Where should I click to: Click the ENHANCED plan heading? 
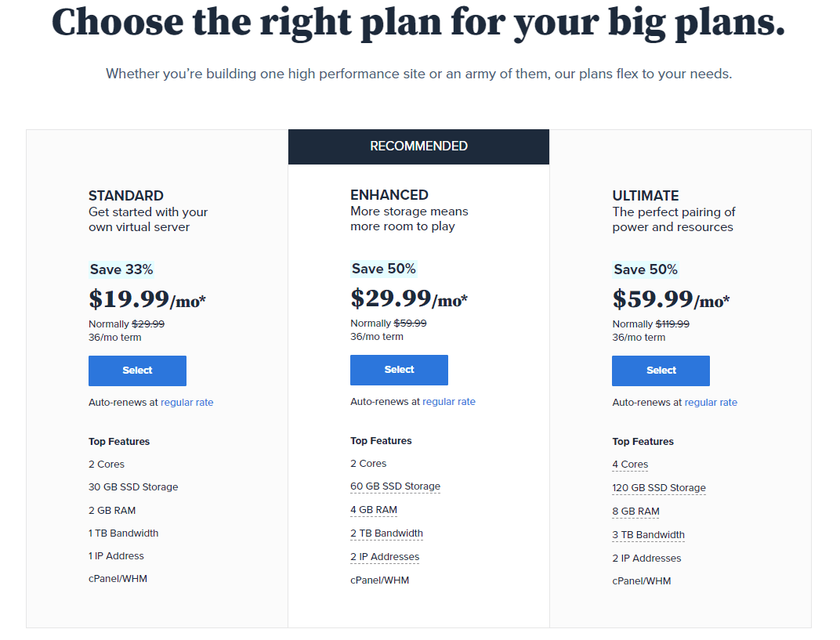389,195
